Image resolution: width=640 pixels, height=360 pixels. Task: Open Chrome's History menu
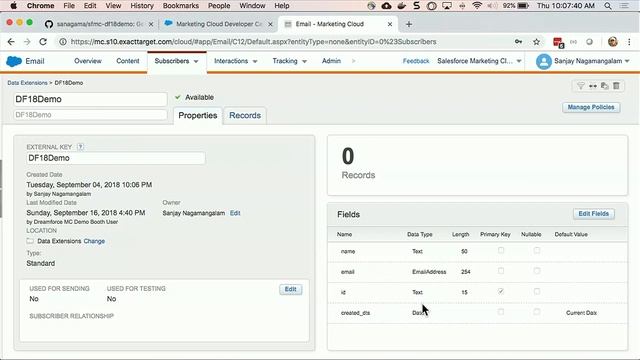click(142, 6)
